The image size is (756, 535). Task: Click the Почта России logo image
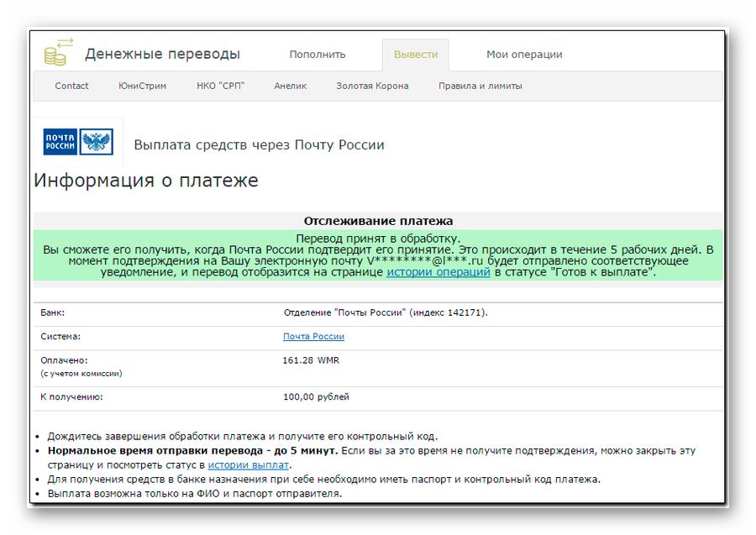[78, 142]
